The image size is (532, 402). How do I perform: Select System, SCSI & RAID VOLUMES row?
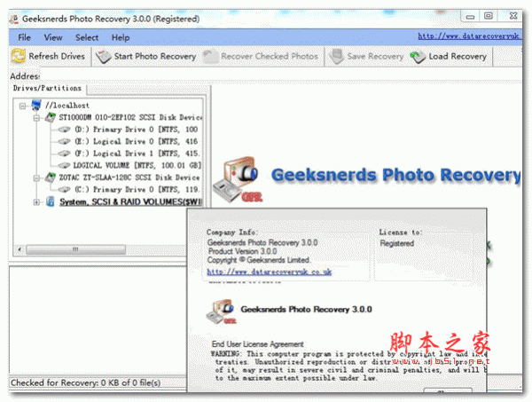click(x=130, y=202)
